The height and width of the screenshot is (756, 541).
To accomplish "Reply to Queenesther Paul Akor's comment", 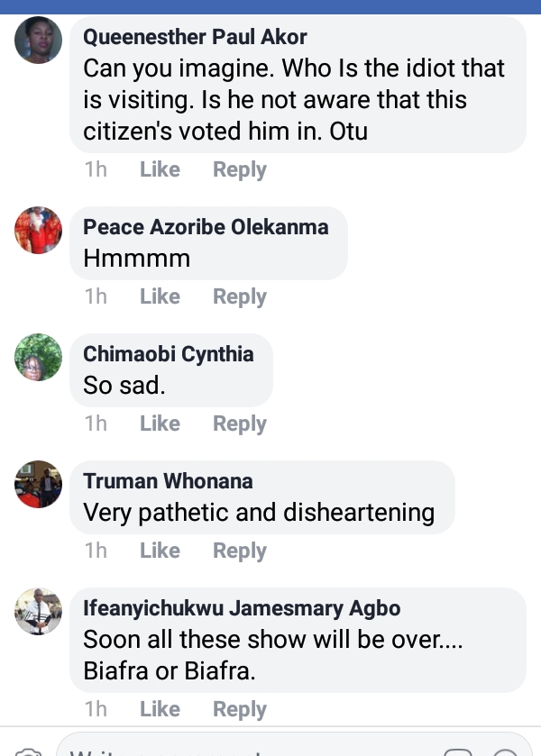I will tap(239, 169).
